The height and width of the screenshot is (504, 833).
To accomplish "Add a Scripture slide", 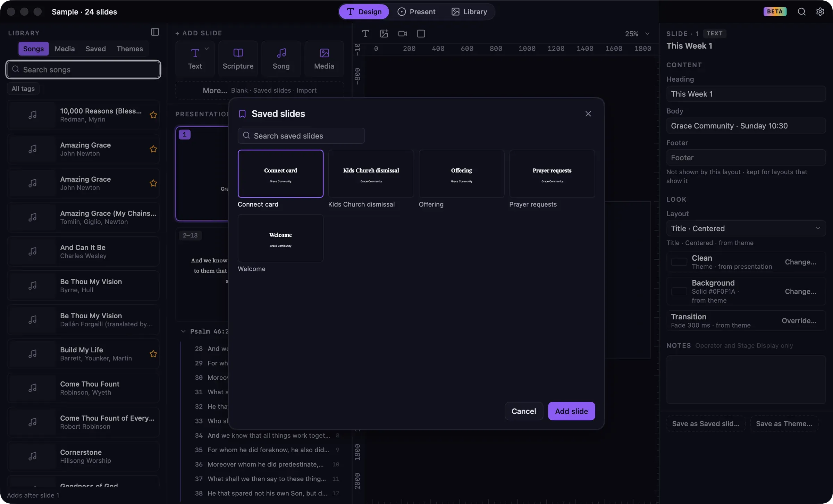I will (x=238, y=59).
